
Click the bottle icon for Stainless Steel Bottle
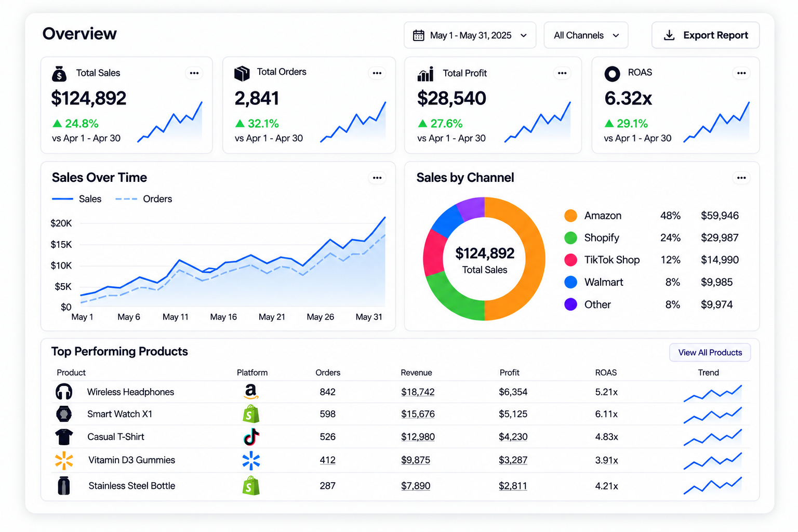coord(64,486)
